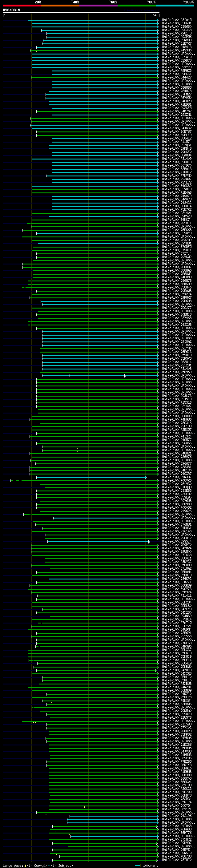Open hit UniRef100_Q38681
Screen dimensions: 197x868
point(177,23)
